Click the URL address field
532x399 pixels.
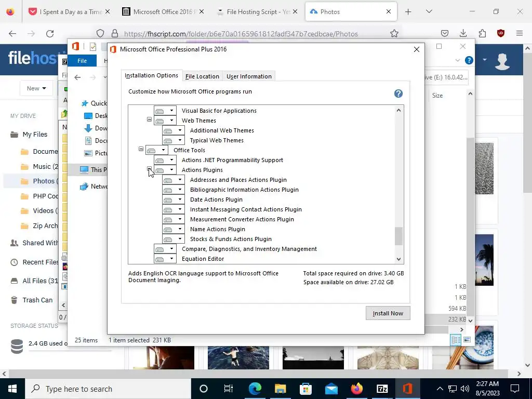pyautogui.click(x=241, y=34)
